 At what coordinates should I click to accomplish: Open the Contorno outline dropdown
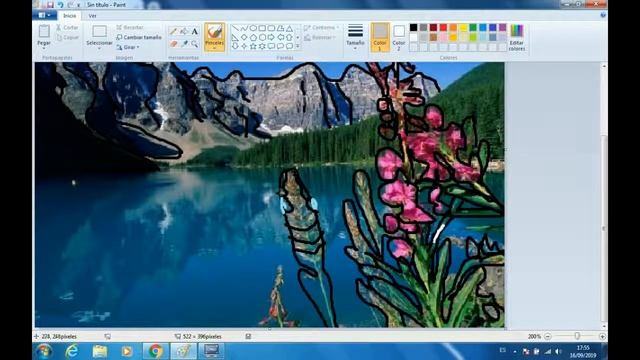(322, 27)
